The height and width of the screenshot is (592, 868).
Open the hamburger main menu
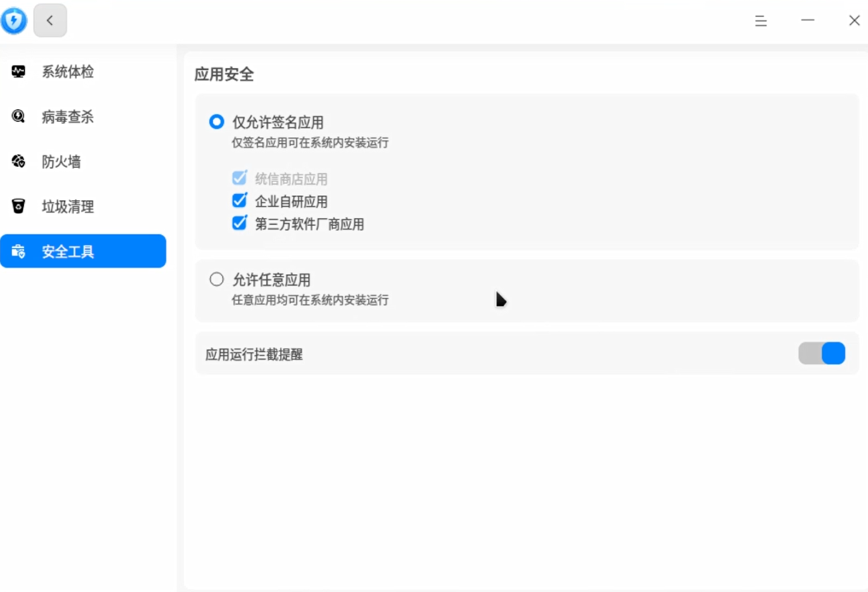(x=761, y=21)
